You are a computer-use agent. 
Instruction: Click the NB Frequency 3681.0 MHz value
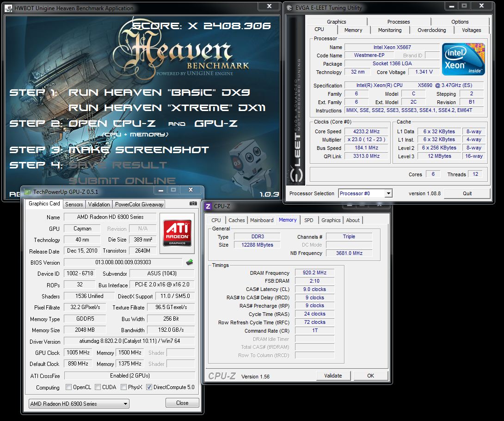349,253
